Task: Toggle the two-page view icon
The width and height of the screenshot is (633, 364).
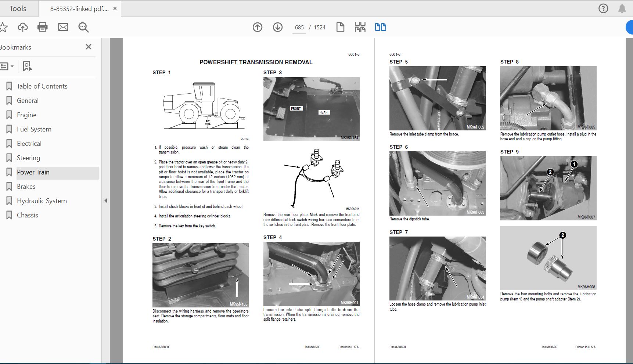Action: 381,27
